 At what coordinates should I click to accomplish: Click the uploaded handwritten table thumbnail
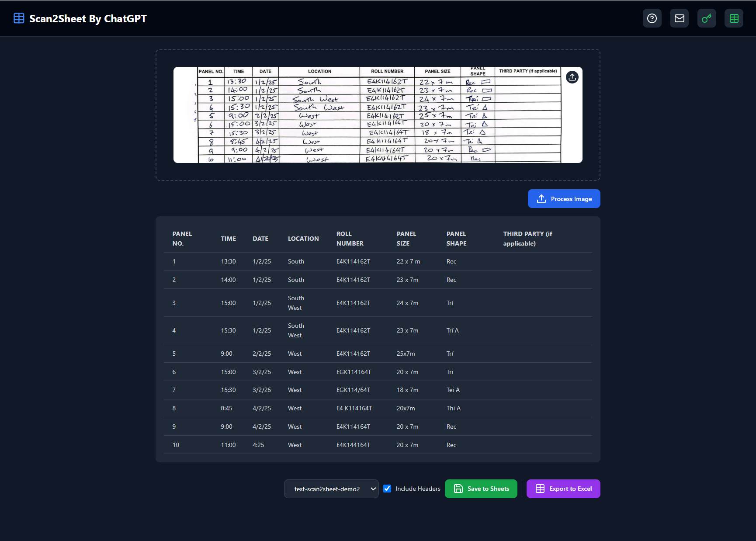pyautogui.click(x=378, y=115)
